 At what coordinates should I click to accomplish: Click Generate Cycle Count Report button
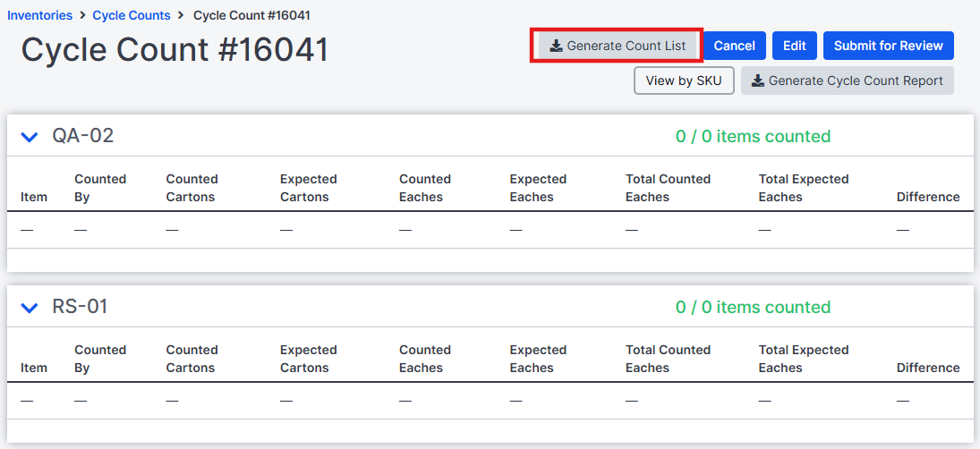[x=847, y=80]
